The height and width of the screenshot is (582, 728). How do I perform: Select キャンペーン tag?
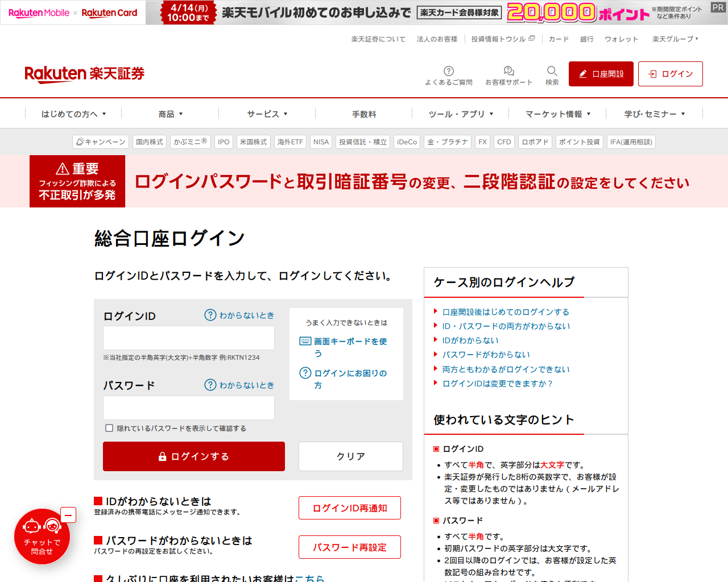(101, 142)
